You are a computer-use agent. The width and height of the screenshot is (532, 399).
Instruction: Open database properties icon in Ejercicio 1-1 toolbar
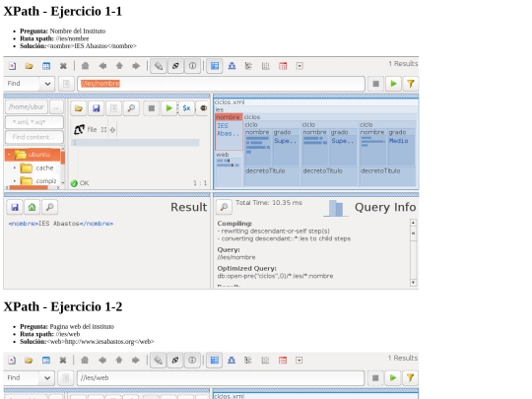point(46,66)
